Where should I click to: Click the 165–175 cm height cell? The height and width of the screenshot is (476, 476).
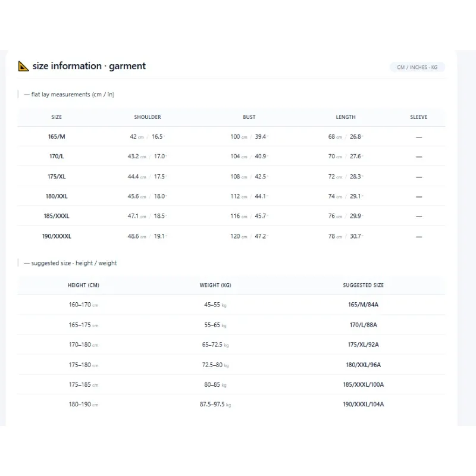click(83, 325)
